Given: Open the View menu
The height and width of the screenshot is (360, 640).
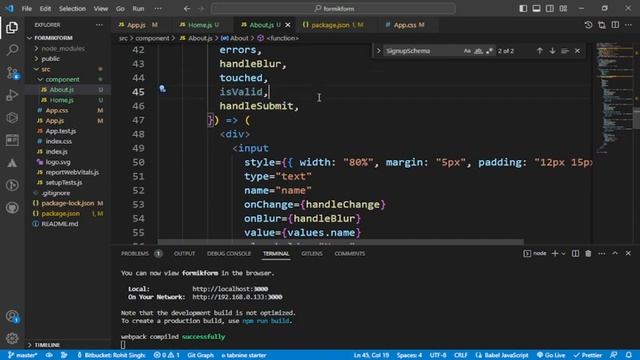Looking at the screenshot, I should click(x=100, y=9).
